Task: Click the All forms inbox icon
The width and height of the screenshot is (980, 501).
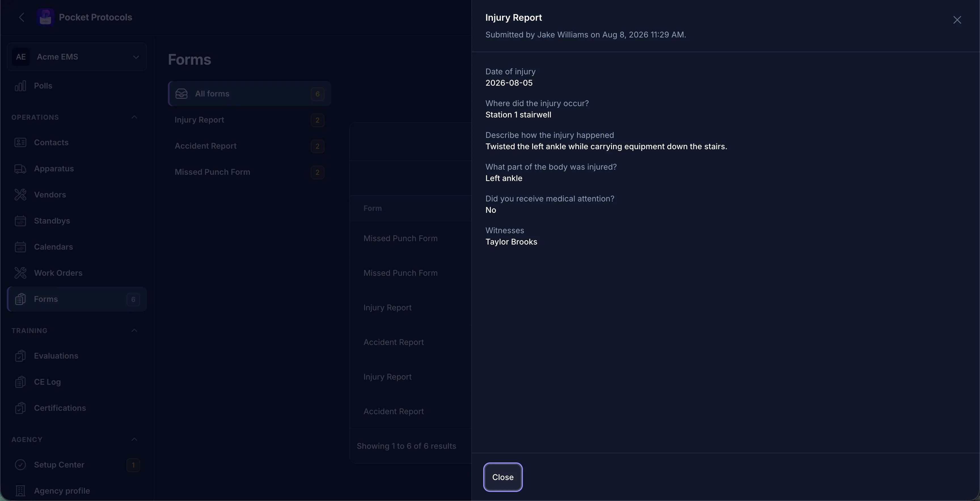Action: coord(181,94)
